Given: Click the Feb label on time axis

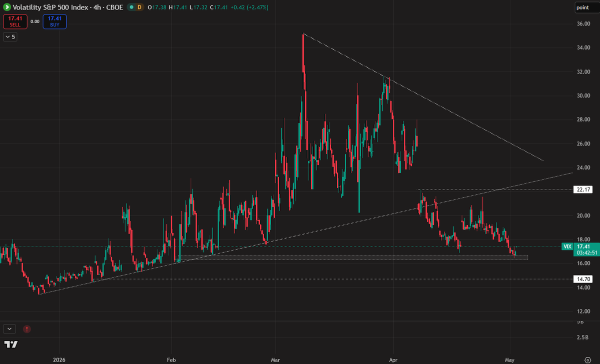Looking at the screenshot, I should [171, 360].
